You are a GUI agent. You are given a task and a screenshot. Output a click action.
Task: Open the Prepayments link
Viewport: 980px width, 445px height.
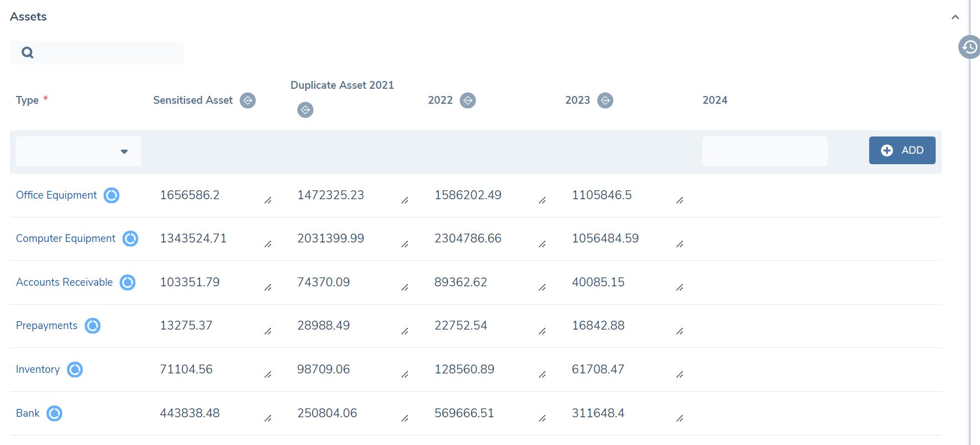[47, 326]
